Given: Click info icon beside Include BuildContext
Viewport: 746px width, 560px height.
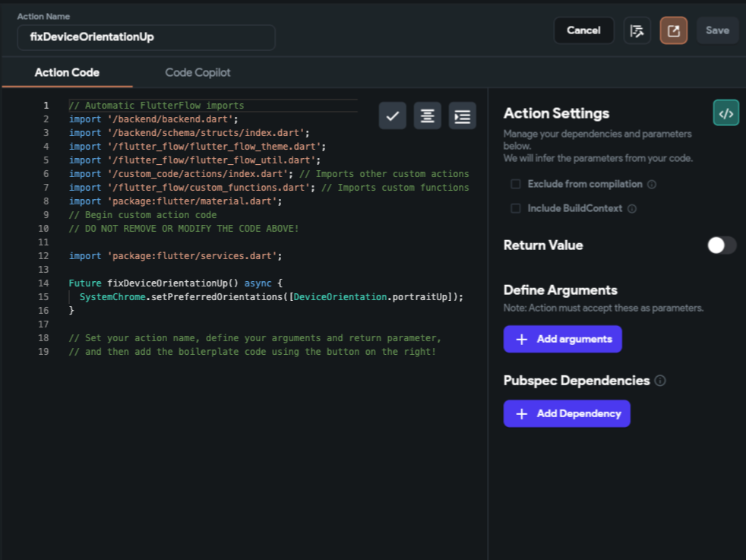Looking at the screenshot, I should point(632,209).
